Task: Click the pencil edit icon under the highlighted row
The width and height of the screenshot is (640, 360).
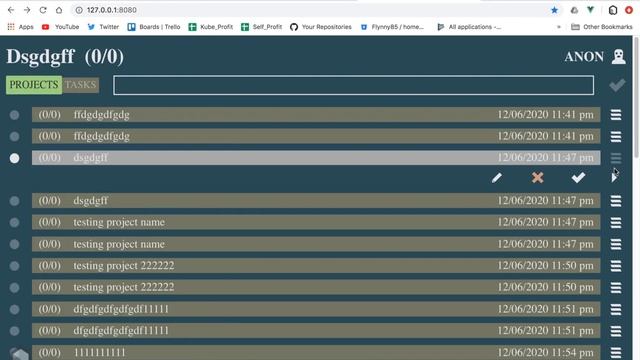Action: point(496,178)
